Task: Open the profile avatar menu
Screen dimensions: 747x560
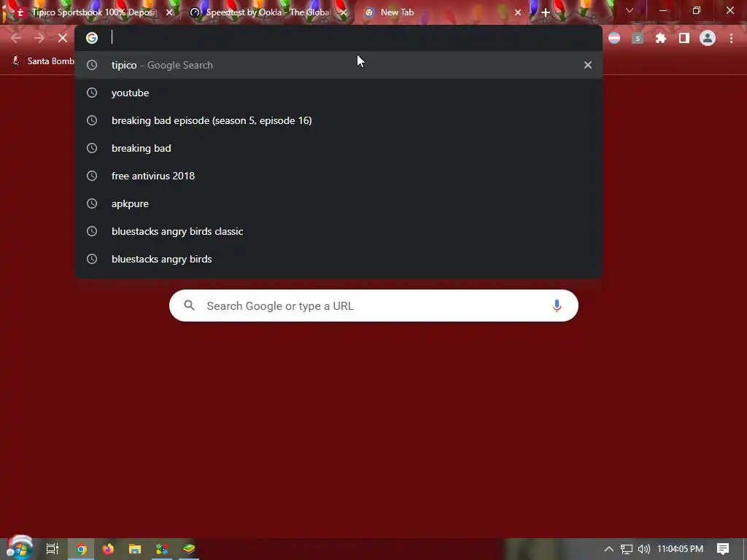Action: 708,38
